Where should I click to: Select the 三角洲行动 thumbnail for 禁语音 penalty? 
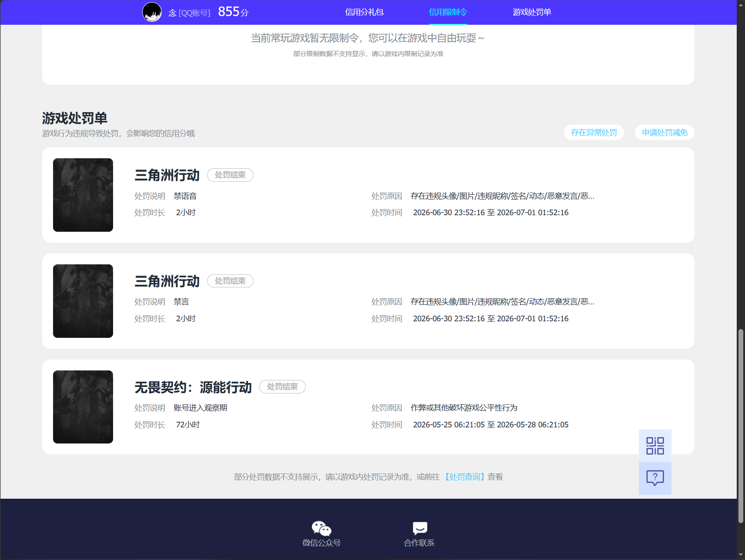pyautogui.click(x=83, y=195)
